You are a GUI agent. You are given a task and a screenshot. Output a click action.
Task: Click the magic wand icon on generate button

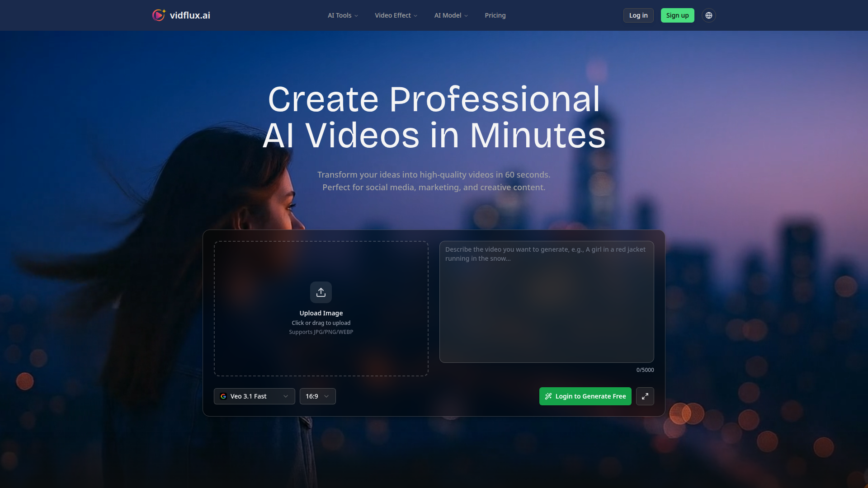pyautogui.click(x=548, y=396)
